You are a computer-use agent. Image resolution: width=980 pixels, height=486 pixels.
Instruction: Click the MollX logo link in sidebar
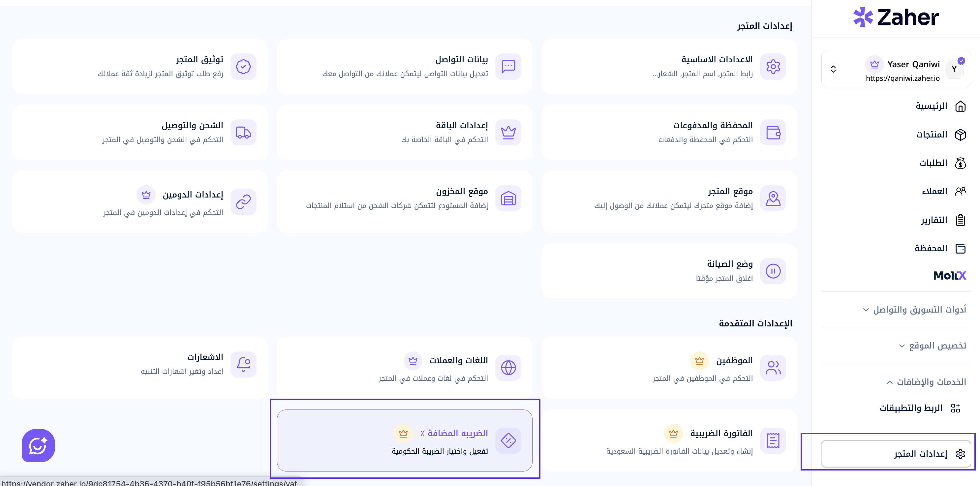949,275
